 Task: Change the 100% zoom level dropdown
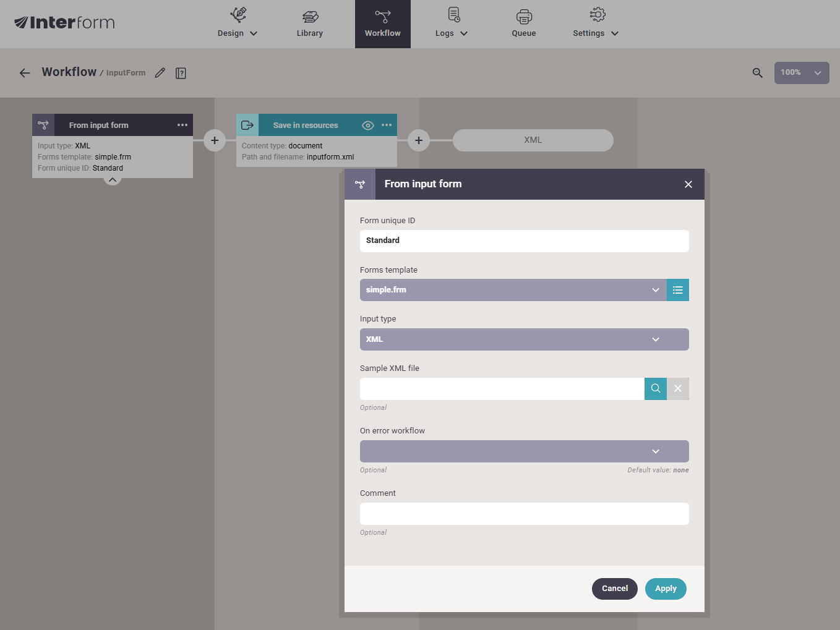click(801, 73)
